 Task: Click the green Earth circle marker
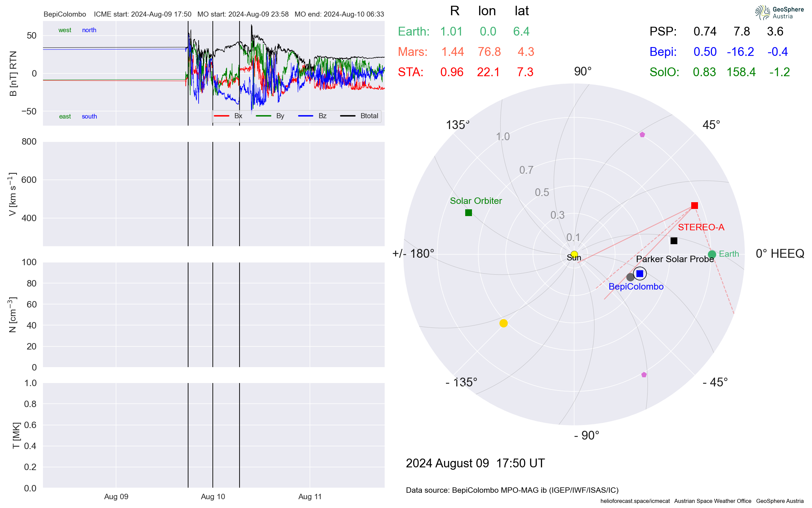(x=712, y=254)
